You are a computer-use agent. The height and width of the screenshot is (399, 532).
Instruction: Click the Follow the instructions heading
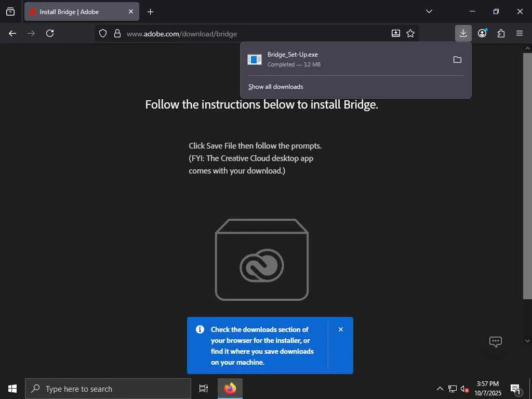tap(262, 104)
